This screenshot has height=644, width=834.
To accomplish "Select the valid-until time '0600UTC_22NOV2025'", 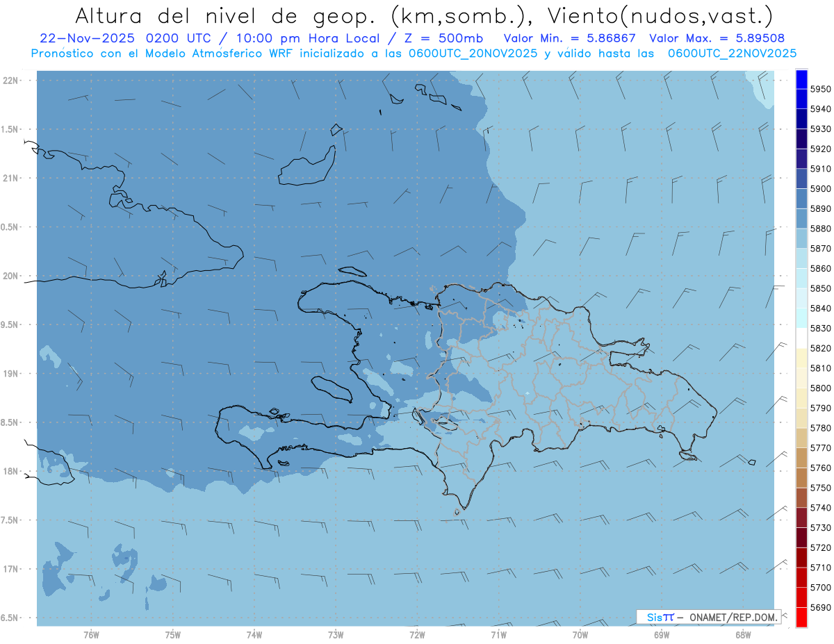I will point(732,53).
